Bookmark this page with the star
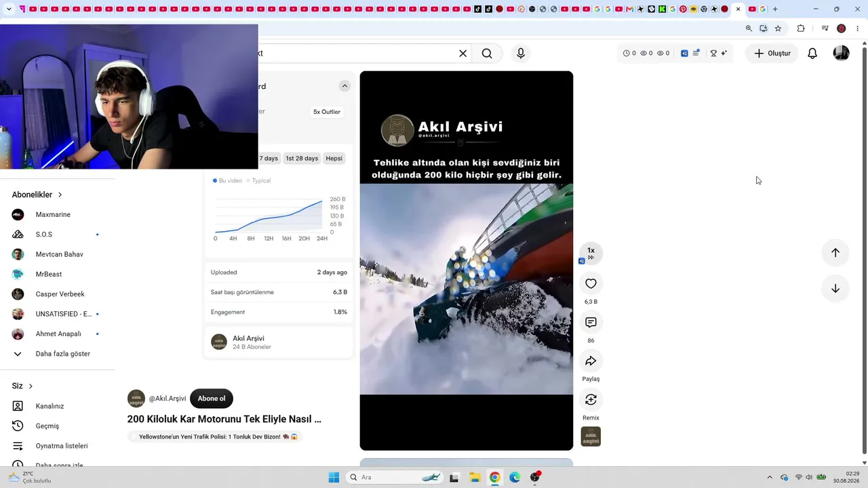 click(x=778, y=28)
